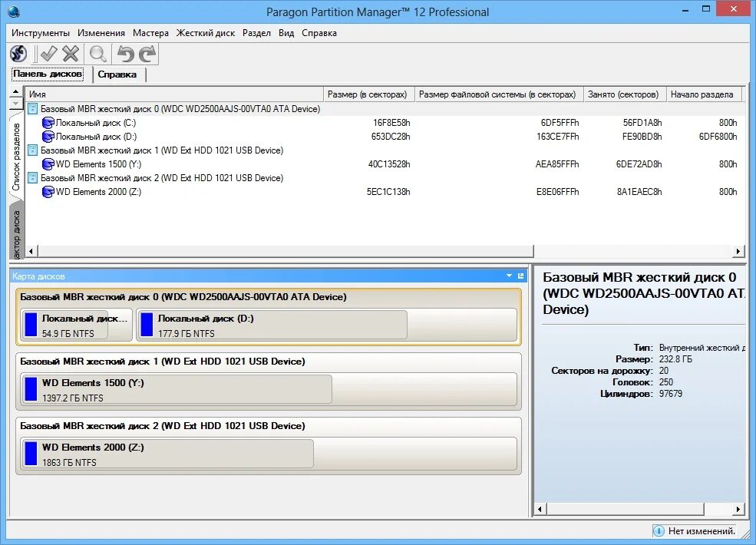The image size is (756, 545).
Task: Click the magnifier view-changes icon
Action: pyautogui.click(x=98, y=54)
